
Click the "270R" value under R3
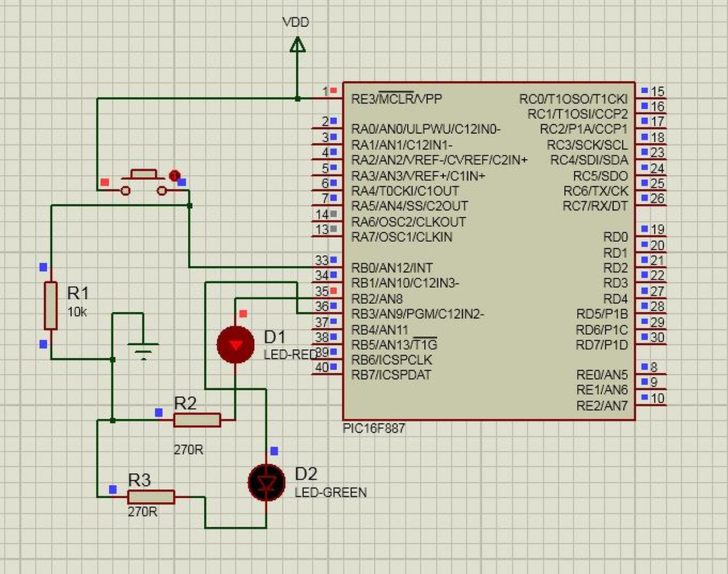(142, 511)
